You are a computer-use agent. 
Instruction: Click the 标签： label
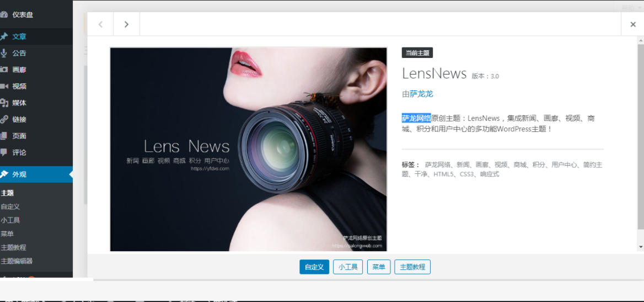pyautogui.click(x=411, y=165)
